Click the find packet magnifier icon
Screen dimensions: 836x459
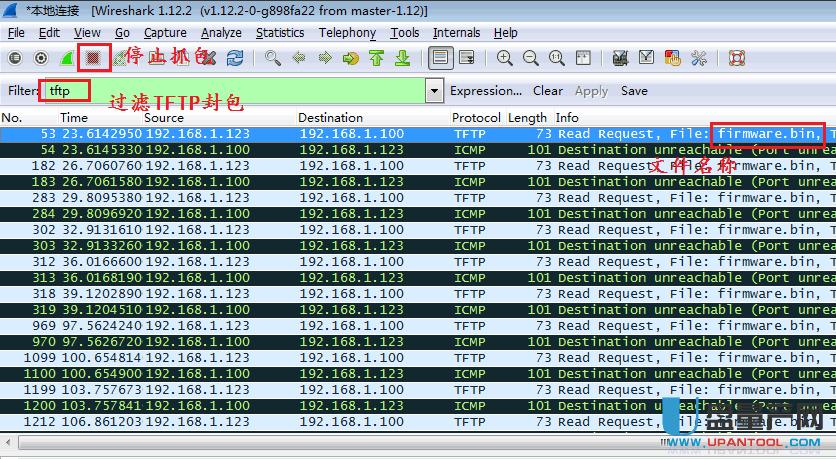click(273, 58)
